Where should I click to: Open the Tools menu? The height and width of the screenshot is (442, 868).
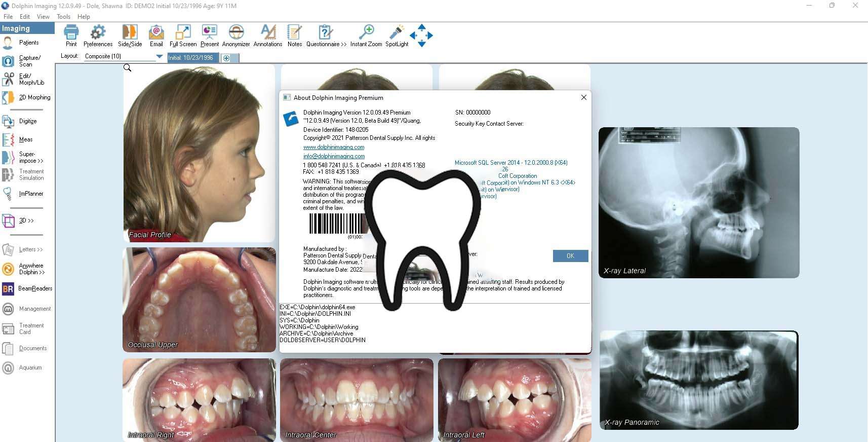(63, 17)
